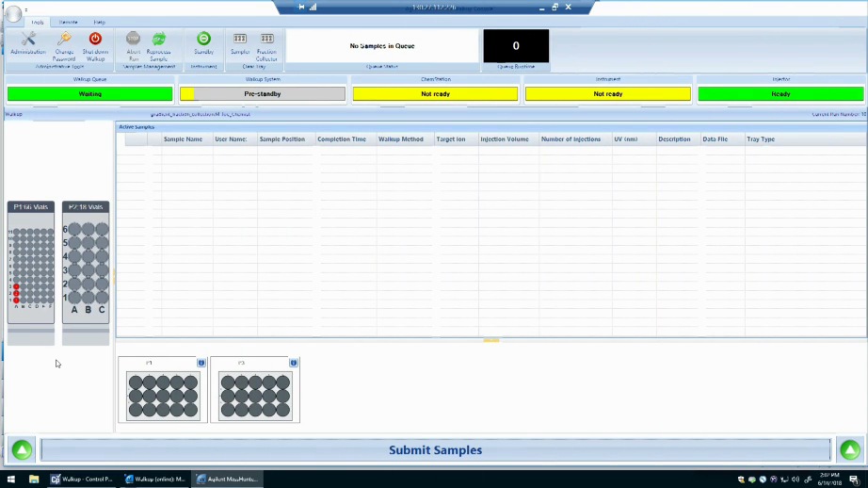Image resolution: width=868 pixels, height=488 pixels.
Task: Open the Help tab
Action: pyautogui.click(x=100, y=22)
